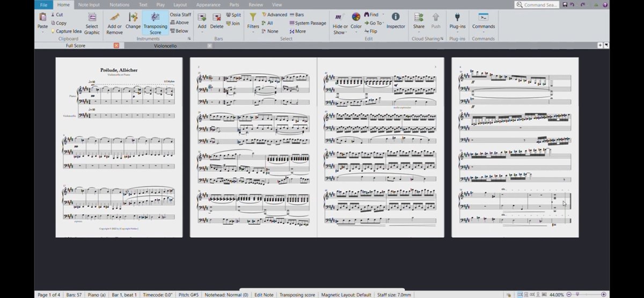Viewport: 644px width, 298px height.
Task: Click the Redo arrow icon
Action: click(583, 5)
